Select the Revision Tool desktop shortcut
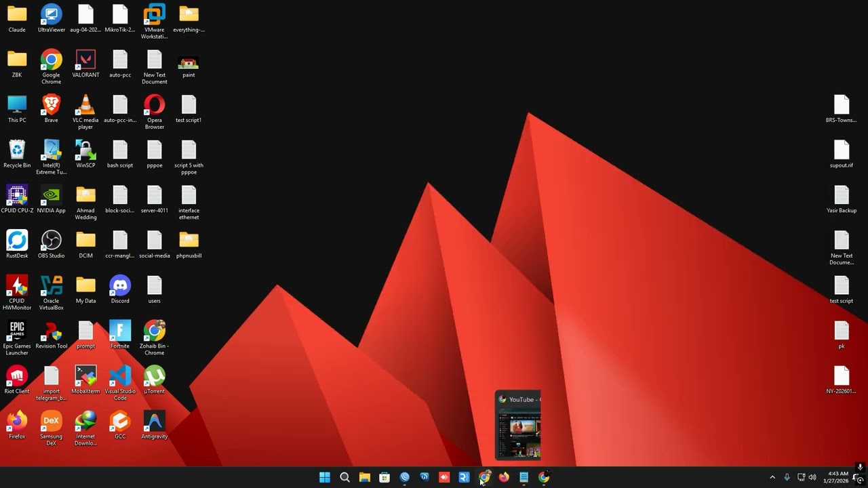The width and height of the screenshot is (868, 488). click(52, 335)
